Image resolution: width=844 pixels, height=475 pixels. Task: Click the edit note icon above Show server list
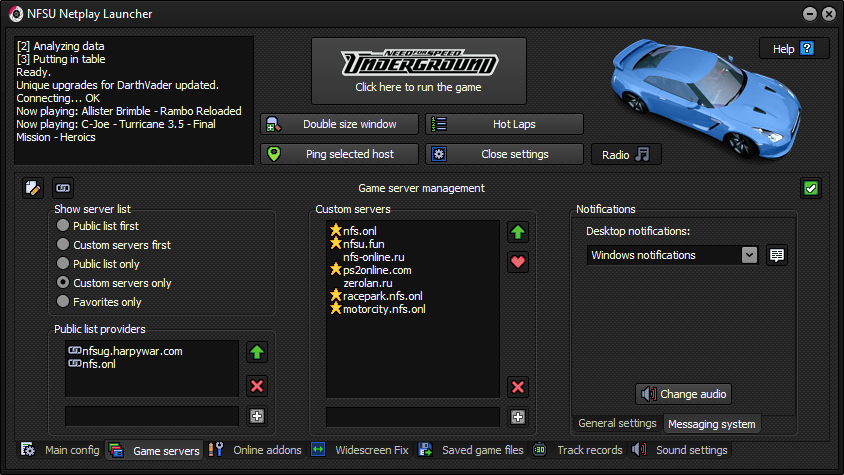point(32,188)
